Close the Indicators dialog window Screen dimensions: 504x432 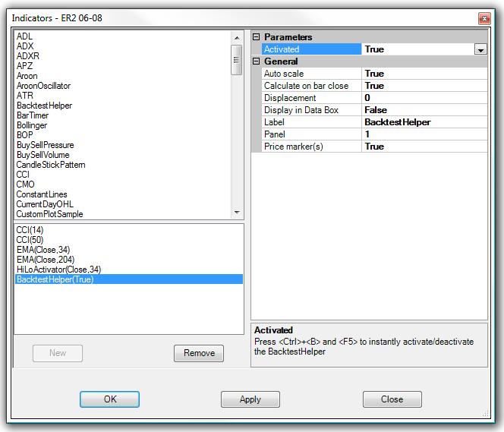click(x=484, y=19)
